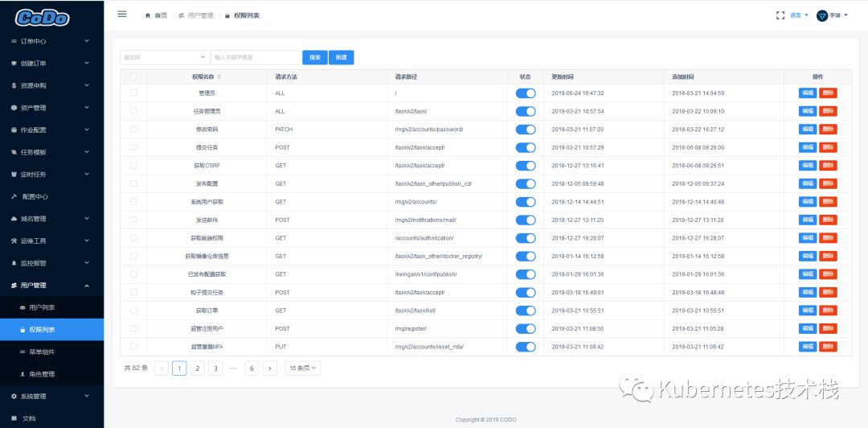868x428 pixels.
Task: Click the path /mg/v2/accounts/password/
Action: 429,130
